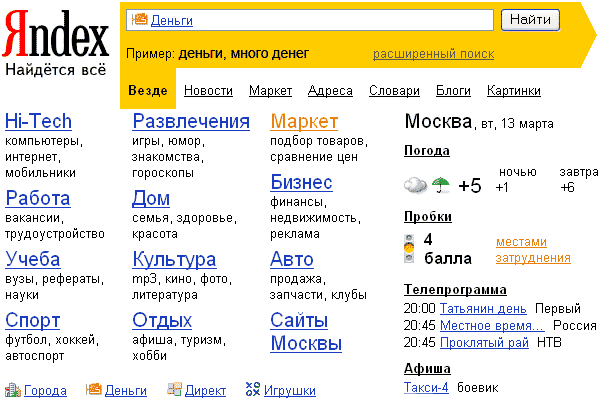Open the расширенный поиск link
600x400 pixels.
pyautogui.click(x=434, y=54)
